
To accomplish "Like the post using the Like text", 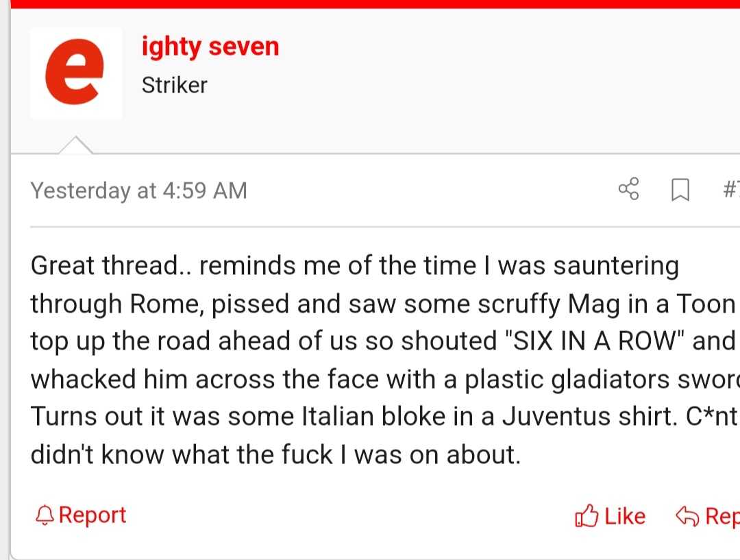I will pyautogui.click(x=625, y=516).
